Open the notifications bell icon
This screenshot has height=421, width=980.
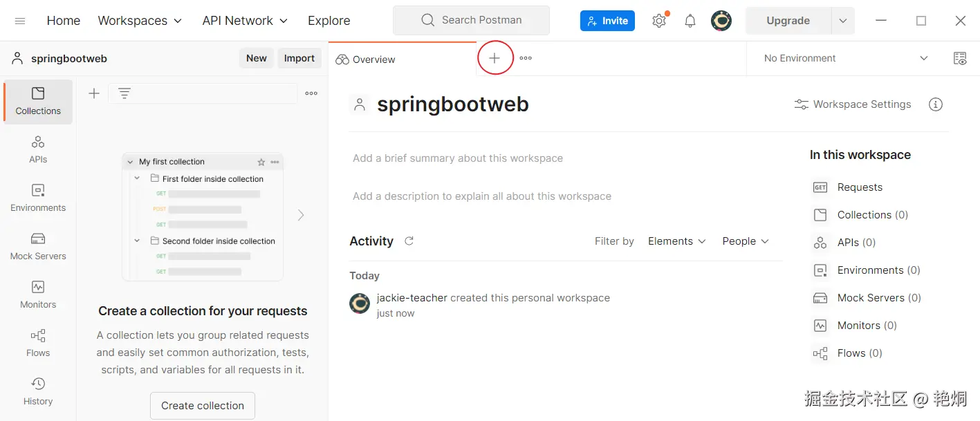[x=690, y=21]
